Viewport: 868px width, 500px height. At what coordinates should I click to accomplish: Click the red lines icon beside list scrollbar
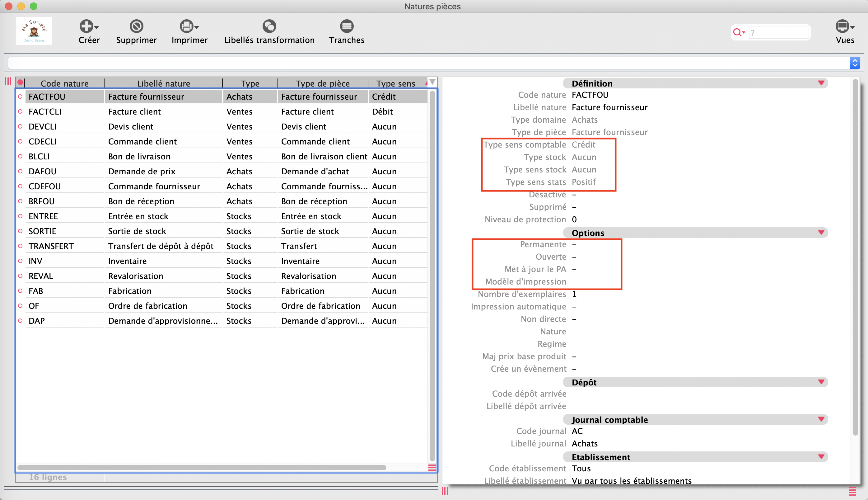pos(432,468)
